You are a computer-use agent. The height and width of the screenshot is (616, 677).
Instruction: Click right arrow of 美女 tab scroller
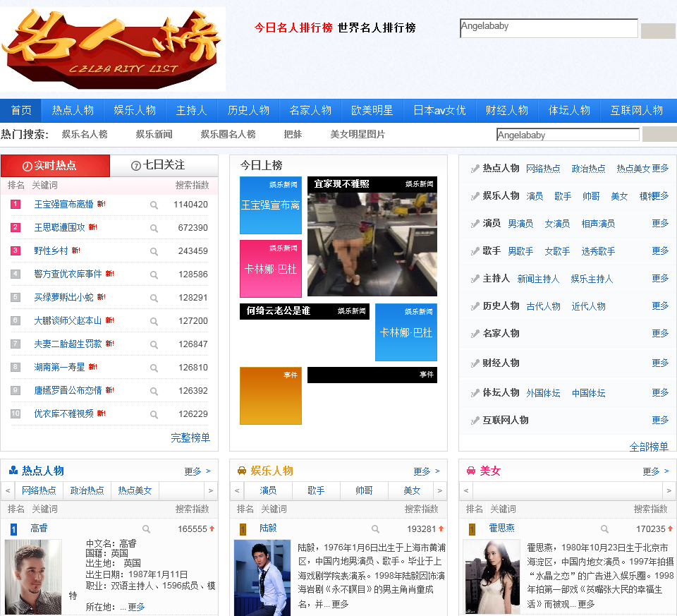pos(669,490)
